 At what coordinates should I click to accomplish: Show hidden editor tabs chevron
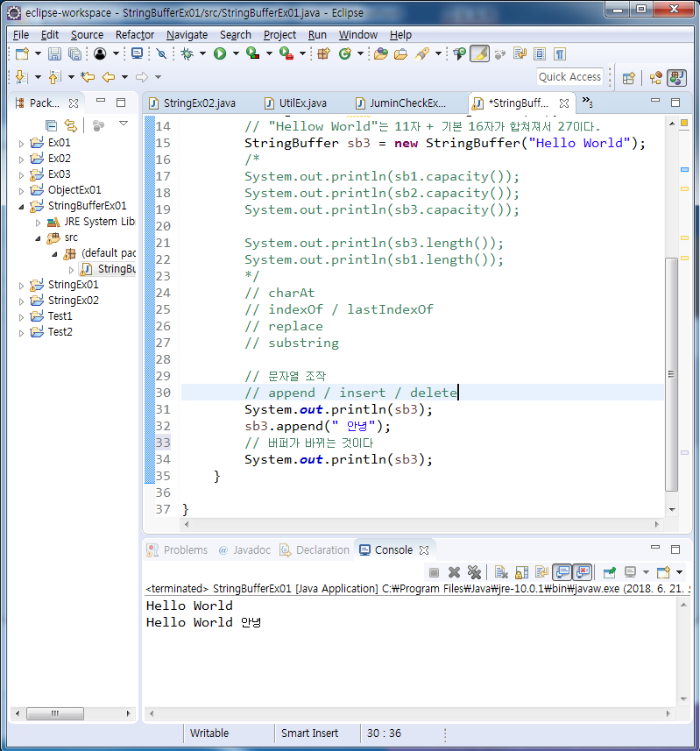(x=588, y=102)
